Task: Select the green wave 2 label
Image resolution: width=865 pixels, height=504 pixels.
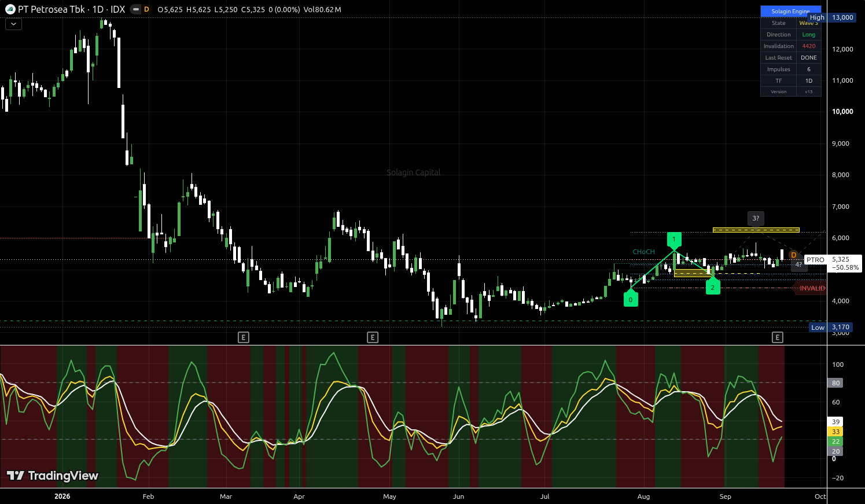Action: 713,287
